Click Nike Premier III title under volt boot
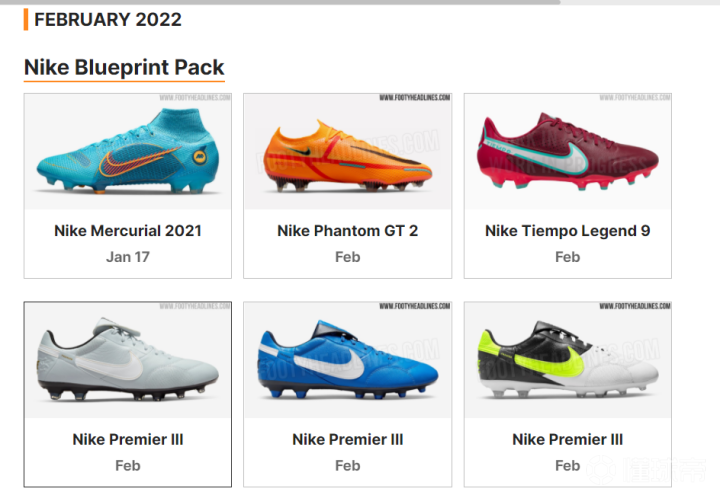 568,439
